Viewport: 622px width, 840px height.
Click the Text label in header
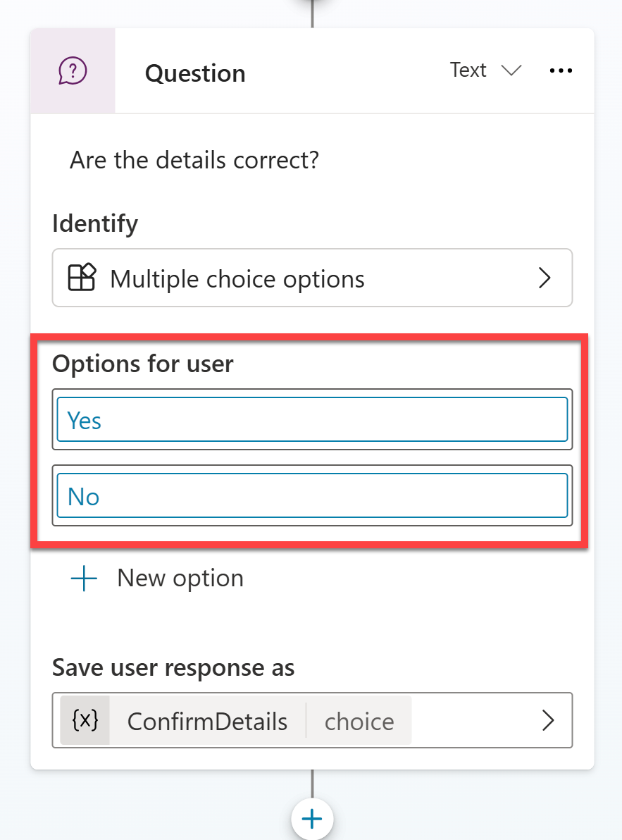(468, 70)
